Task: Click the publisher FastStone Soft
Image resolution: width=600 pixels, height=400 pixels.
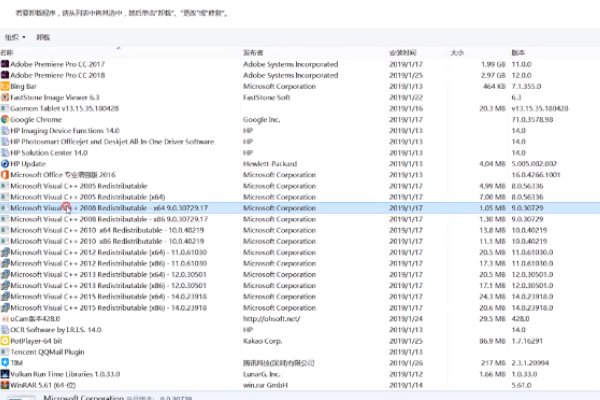Action: pos(266,97)
